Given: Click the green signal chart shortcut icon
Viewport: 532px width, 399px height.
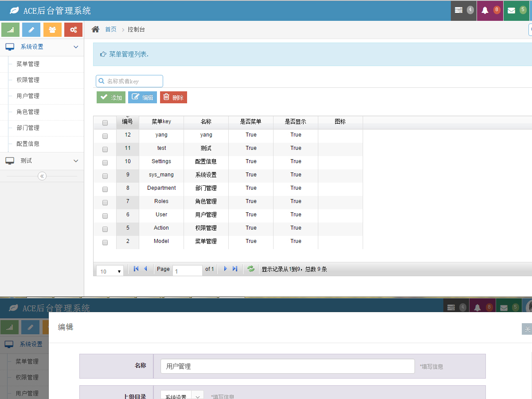Looking at the screenshot, I should (10, 30).
